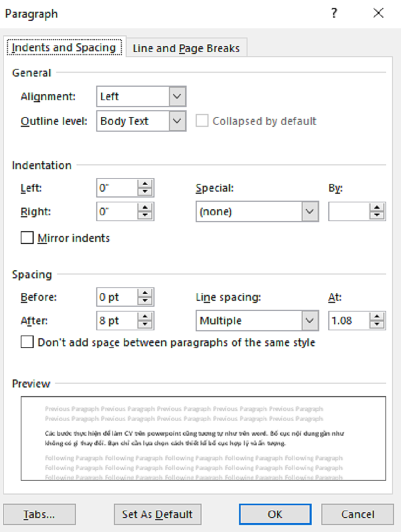Close the Paragraph dialog with X
401x532 pixels.
pos(379,13)
